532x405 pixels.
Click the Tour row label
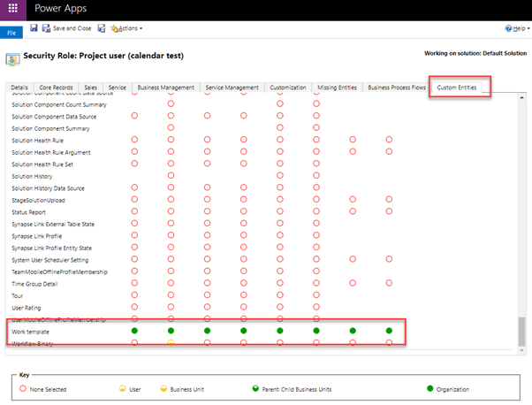18,296
